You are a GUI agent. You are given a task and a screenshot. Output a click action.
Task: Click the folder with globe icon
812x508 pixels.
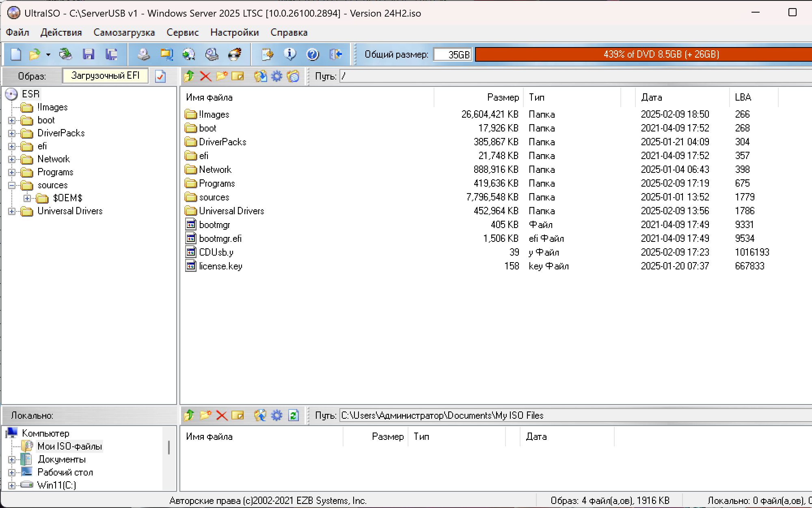click(293, 76)
